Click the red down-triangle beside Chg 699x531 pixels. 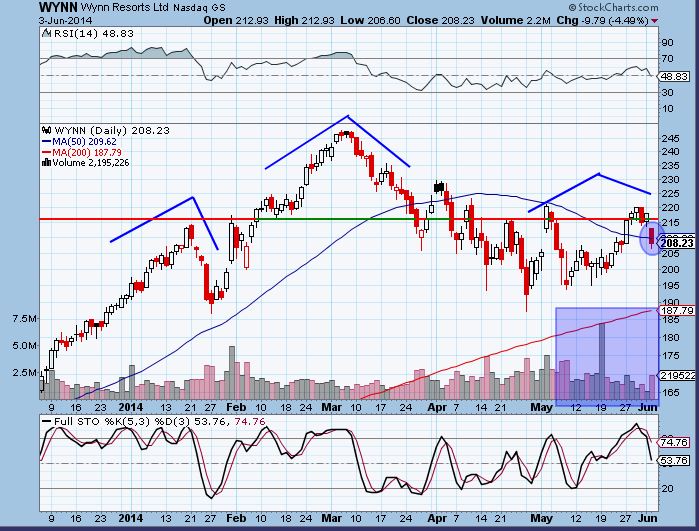coord(655,21)
